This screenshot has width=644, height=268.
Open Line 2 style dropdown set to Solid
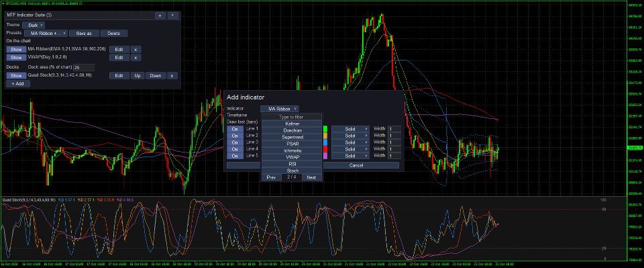point(350,136)
